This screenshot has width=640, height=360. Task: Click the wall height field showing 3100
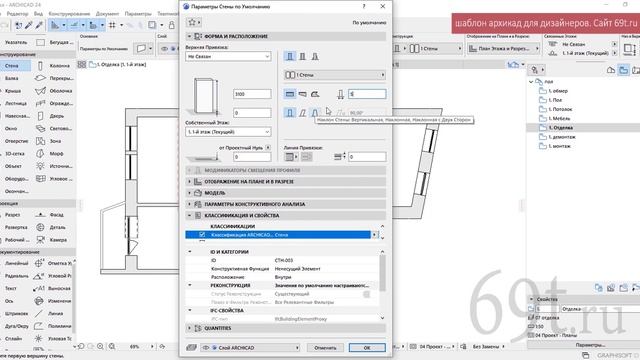(x=252, y=94)
